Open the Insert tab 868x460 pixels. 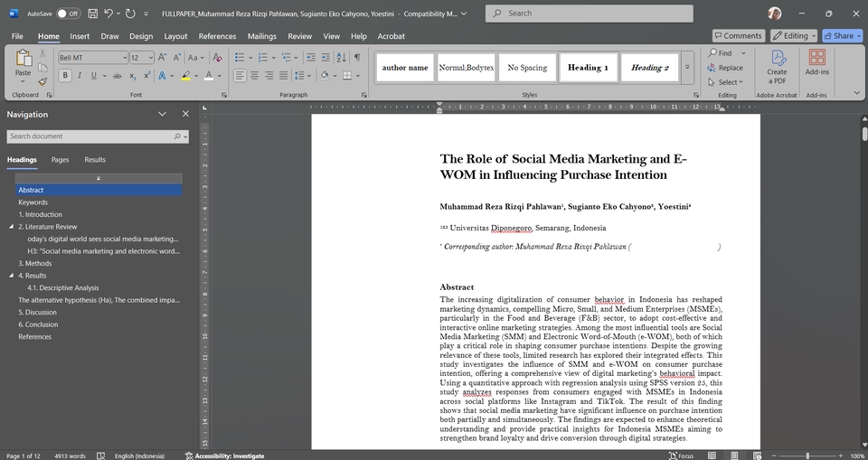pyautogui.click(x=80, y=36)
